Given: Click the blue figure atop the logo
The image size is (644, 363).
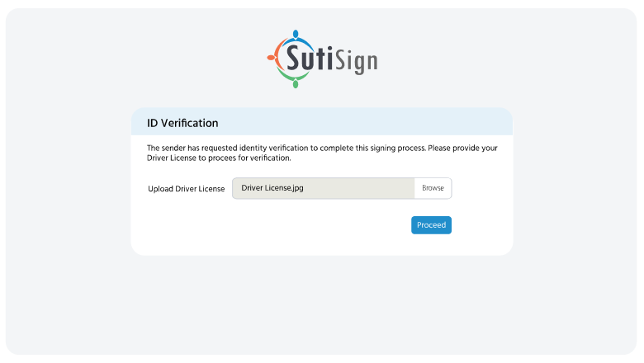Looking at the screenshot, I should pos(295,35).
